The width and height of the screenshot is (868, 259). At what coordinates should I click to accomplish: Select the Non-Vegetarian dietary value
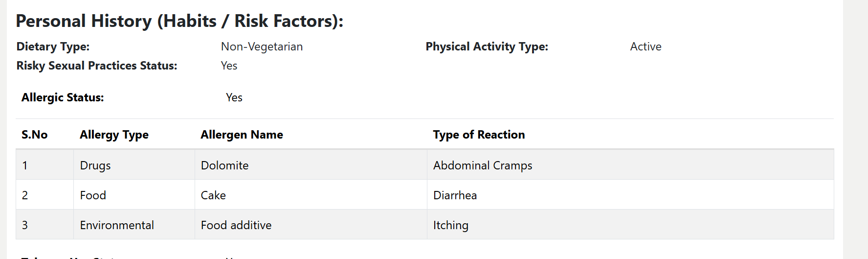pyautogui.click(x=262, y=47)
